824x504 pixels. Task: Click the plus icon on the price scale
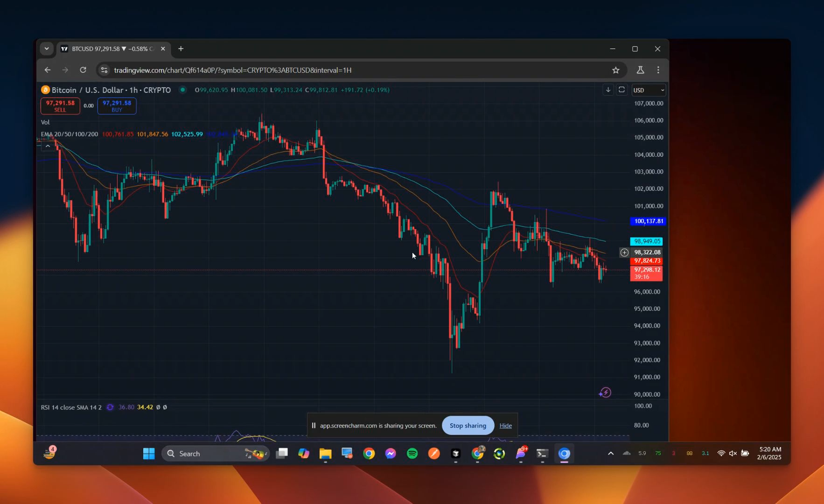pos(624,252)
